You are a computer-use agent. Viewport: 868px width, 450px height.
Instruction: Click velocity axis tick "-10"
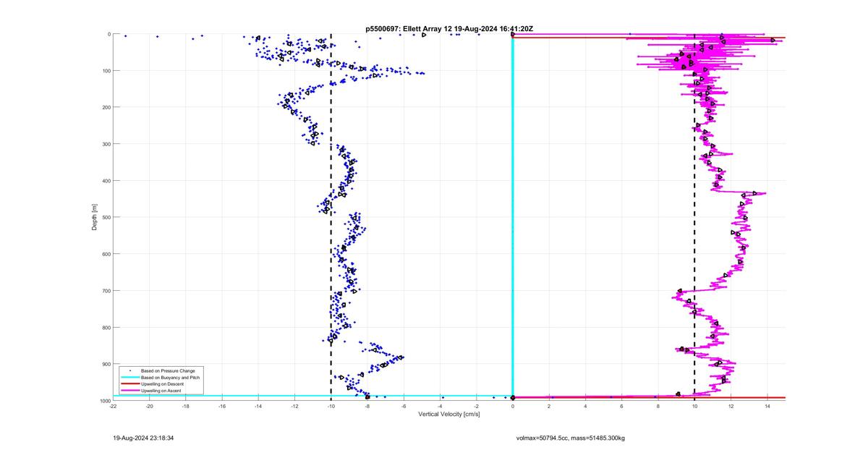[x=331, y=407]
